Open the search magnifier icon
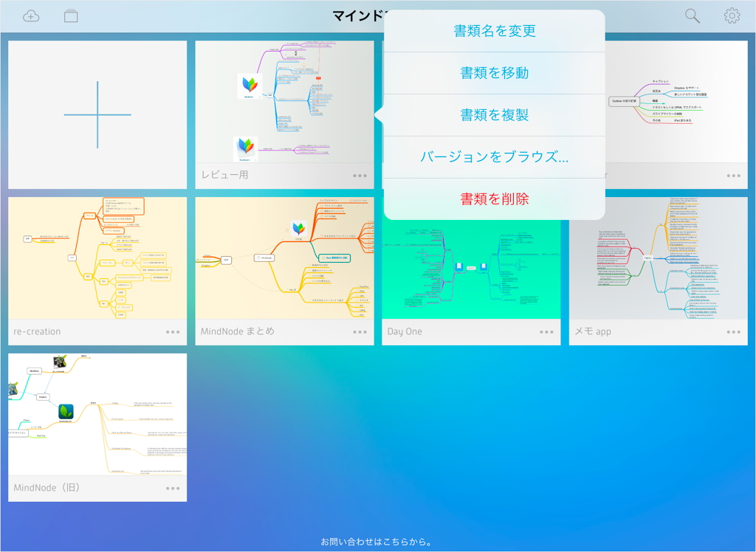 click(x=693, y=16)
